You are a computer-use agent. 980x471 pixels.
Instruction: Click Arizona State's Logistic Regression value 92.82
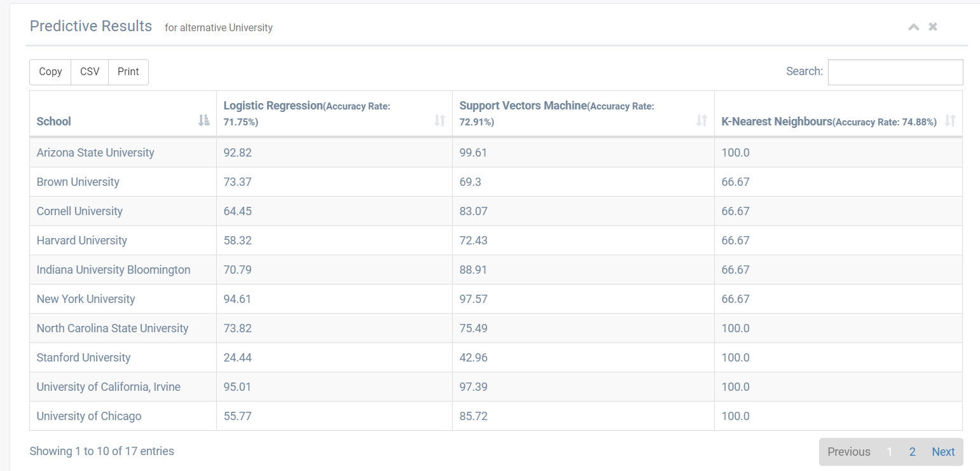tap(238, 153)
